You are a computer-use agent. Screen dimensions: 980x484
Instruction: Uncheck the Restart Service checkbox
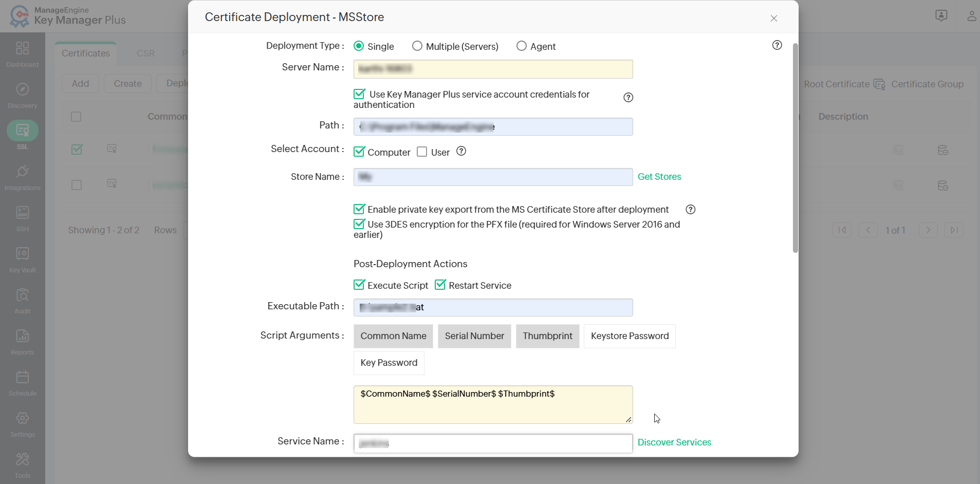(440, 285)
